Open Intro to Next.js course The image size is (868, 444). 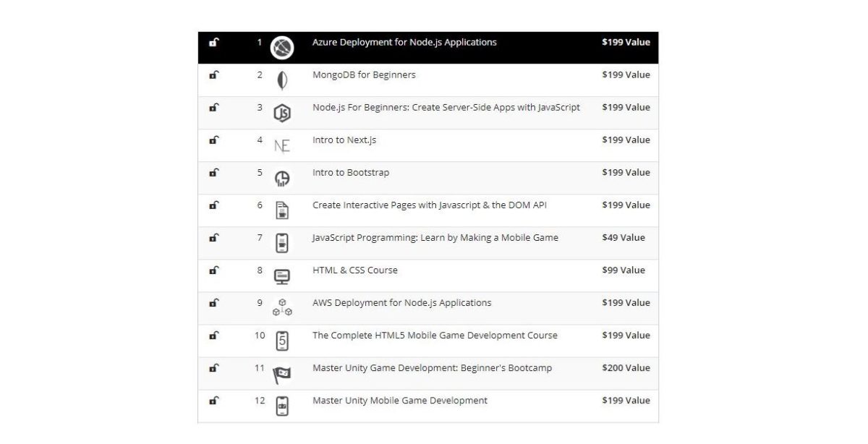[344, 140]
